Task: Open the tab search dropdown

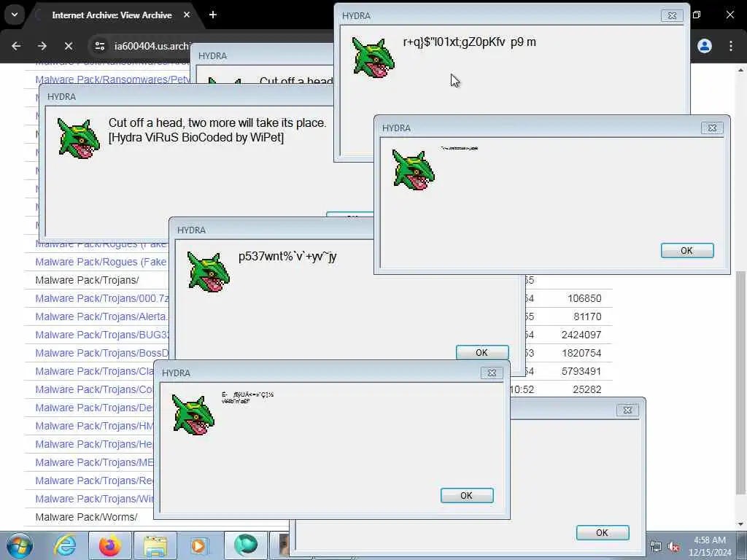Action: (x=15, y=15)
